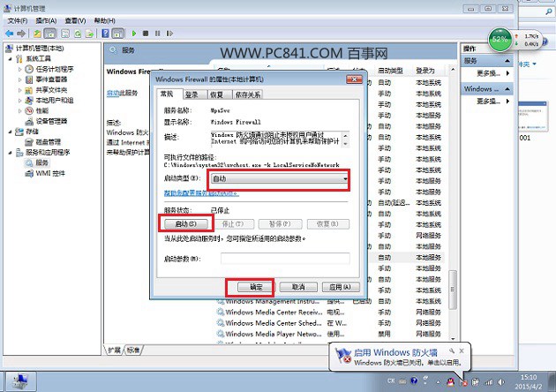556x392 pixels.
Task: Click the back arrow toolbar icon
Action: pyautogui.click(x=9, y=34)
